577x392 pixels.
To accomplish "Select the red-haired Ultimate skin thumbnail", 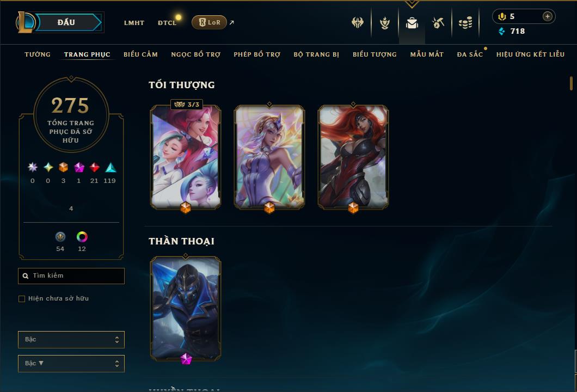I will 353,157.
